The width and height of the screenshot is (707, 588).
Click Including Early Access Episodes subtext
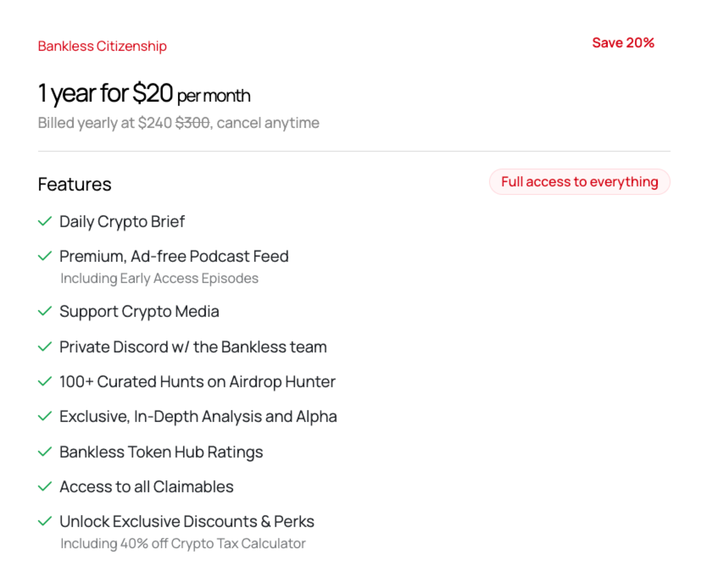tap(159, 278)
